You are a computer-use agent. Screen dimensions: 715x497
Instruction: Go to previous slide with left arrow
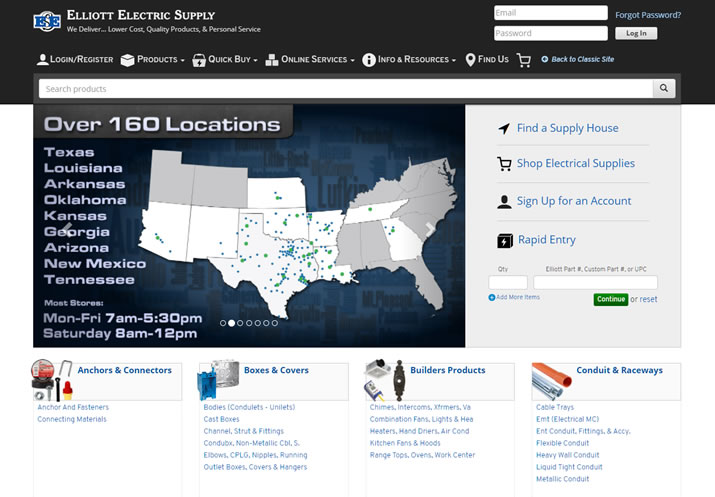point(67,229)
